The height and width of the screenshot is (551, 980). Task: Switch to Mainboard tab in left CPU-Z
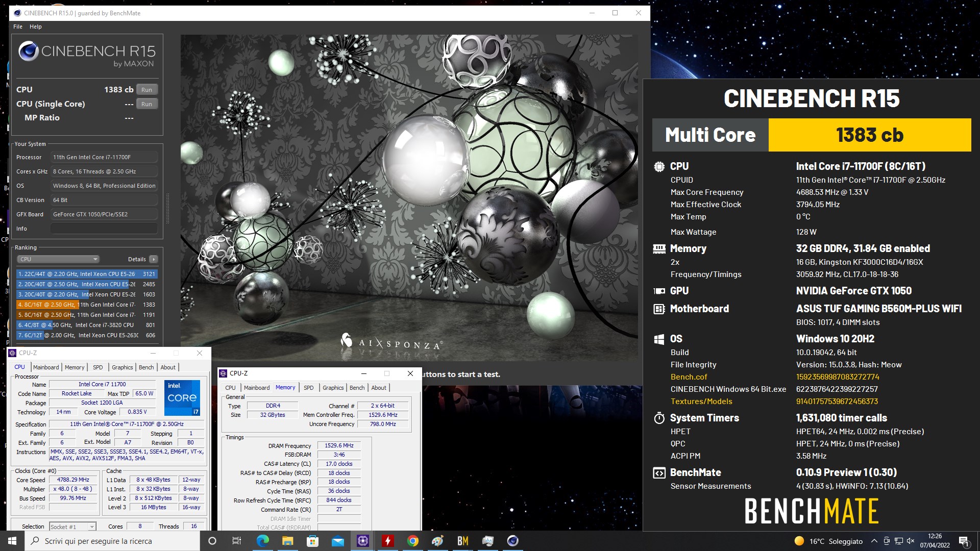[x=46, y=367]
